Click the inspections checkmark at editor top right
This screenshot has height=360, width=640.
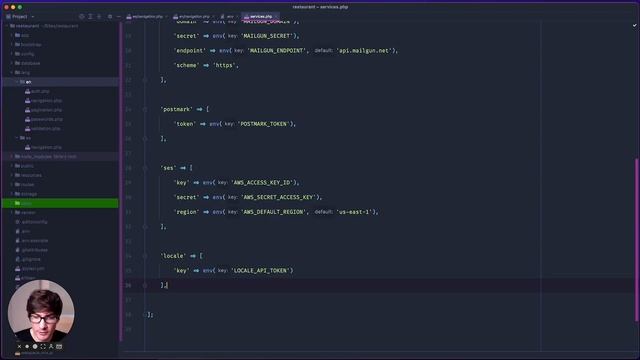(x=634, y=25)
